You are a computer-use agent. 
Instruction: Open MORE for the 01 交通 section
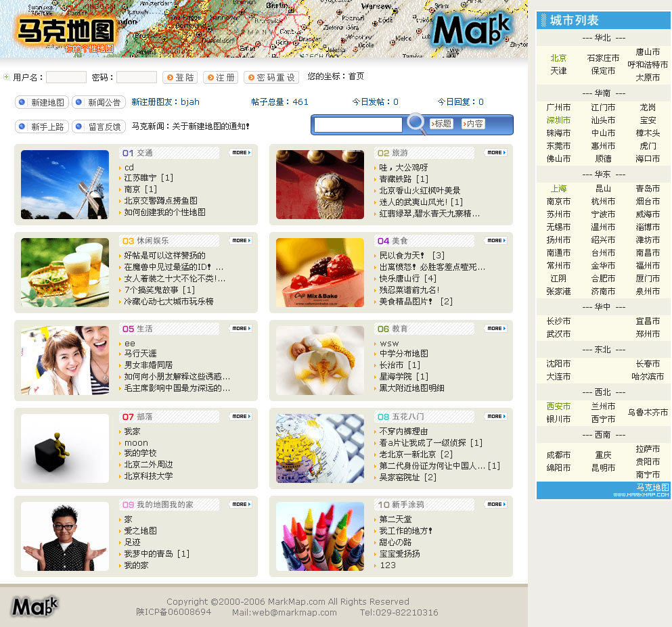coord(242,152)
